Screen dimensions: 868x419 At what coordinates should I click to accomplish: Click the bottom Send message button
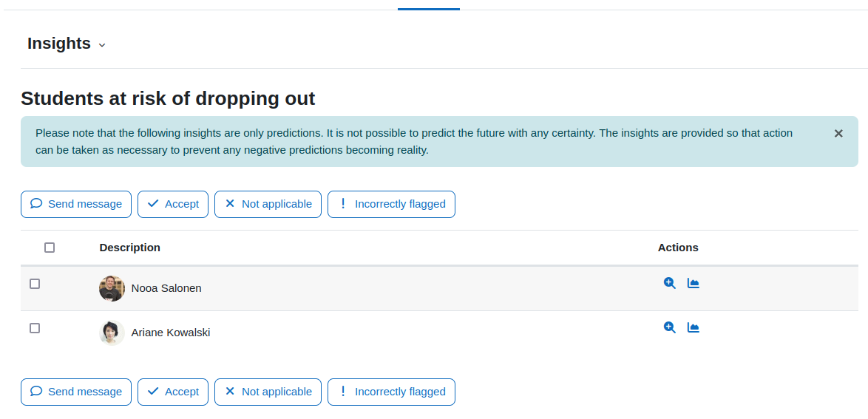pos(76,392)
